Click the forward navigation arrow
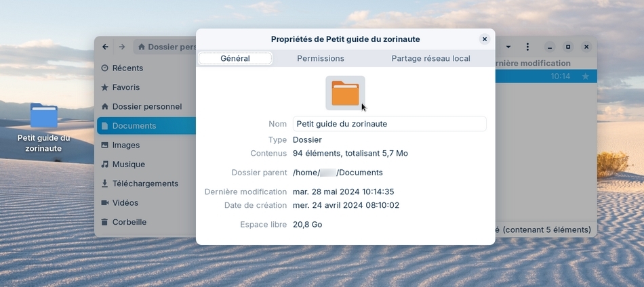The image size is (644, 287). point(122,47)
